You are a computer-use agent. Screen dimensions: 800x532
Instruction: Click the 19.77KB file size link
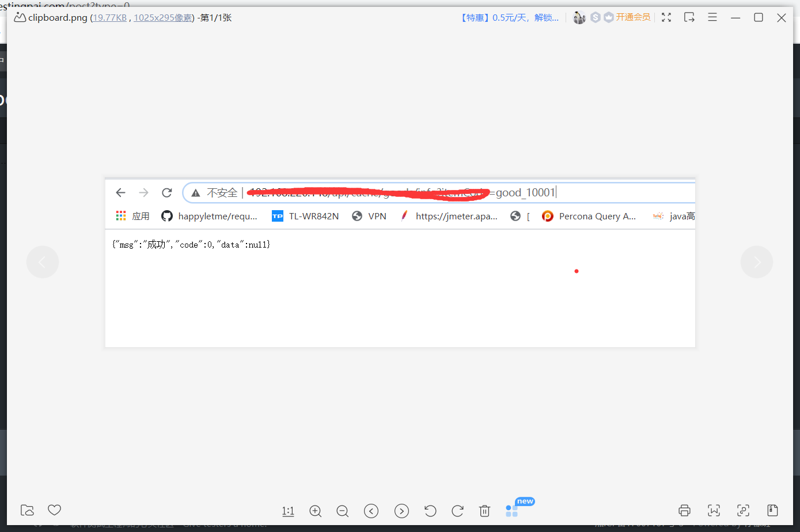click(x=109, y=18)
